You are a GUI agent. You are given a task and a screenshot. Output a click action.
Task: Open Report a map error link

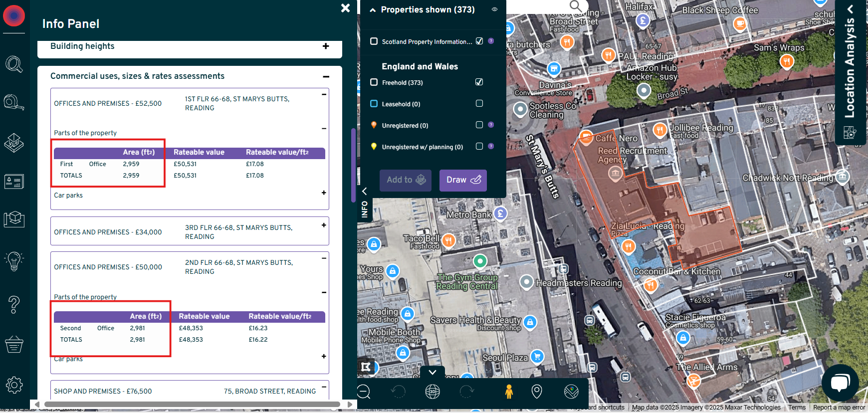[x=839, y=408]
